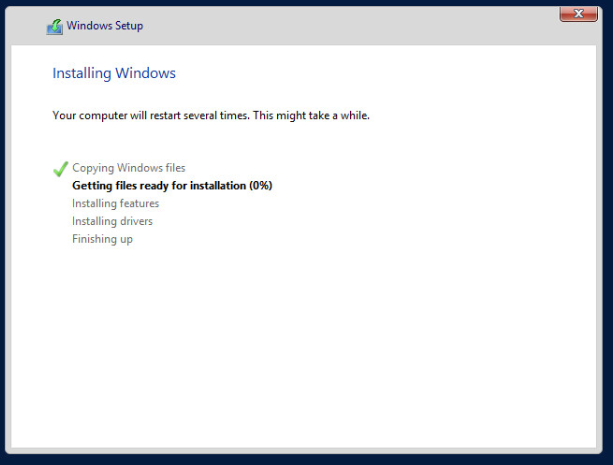
Task: Click the "Installing Windows" heading
Action: coord(114,73)
